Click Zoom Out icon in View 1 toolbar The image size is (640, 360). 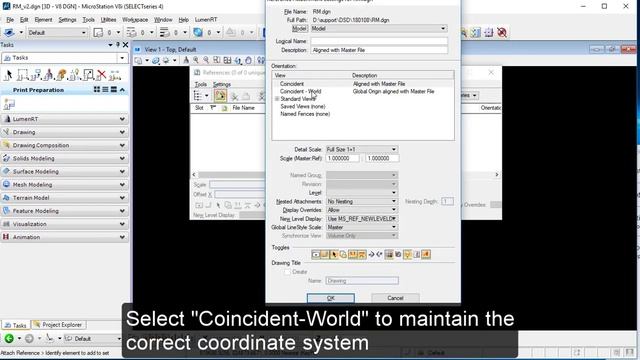point(206,60)
